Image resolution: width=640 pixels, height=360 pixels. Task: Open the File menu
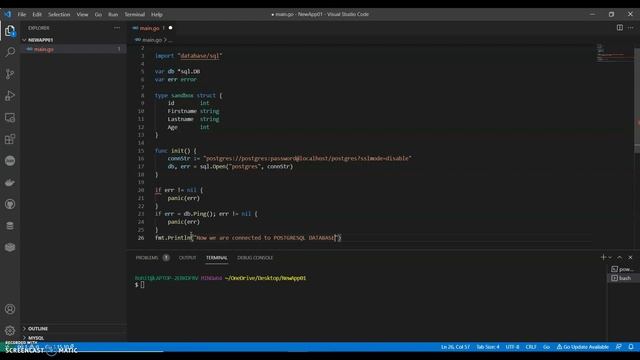pyautogui.click(x=22, y=14)
